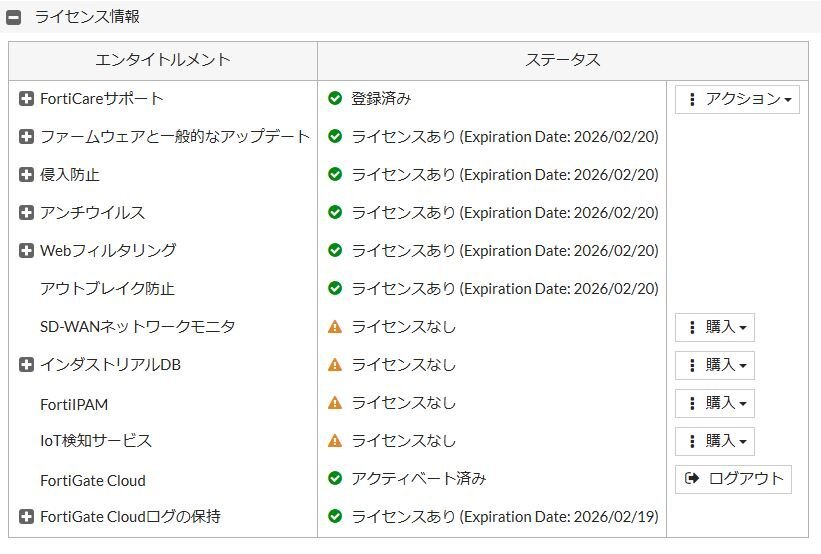Screen dimensions: 821x554
Task: Open 購入 dropdown for インダストリアルDB
Action: tap(715, 365)
